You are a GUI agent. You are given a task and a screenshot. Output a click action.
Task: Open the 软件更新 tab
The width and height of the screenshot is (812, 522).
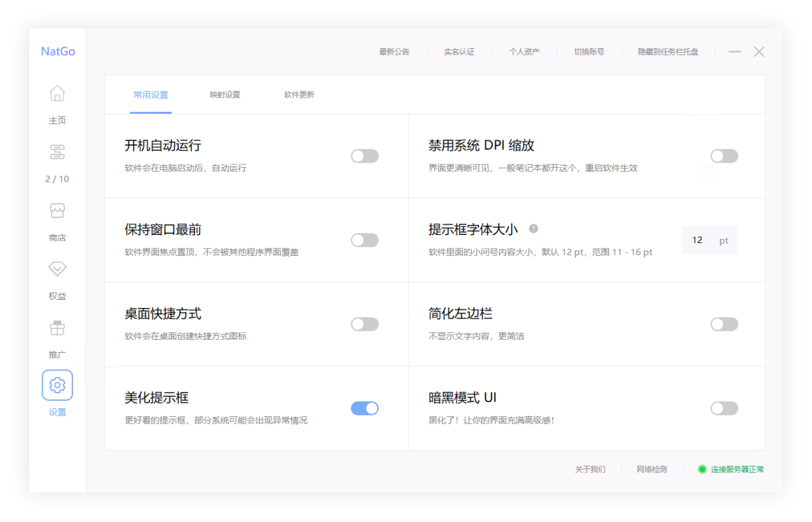299,95
